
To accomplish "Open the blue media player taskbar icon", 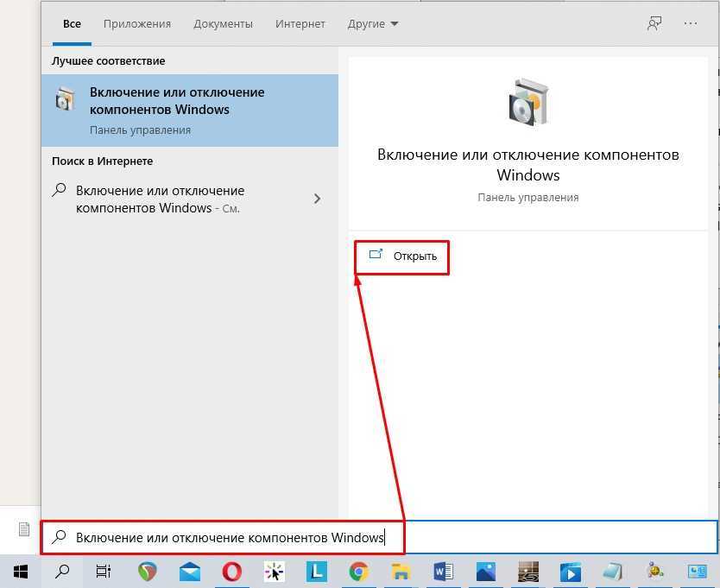I will click(x=571, y=572).
